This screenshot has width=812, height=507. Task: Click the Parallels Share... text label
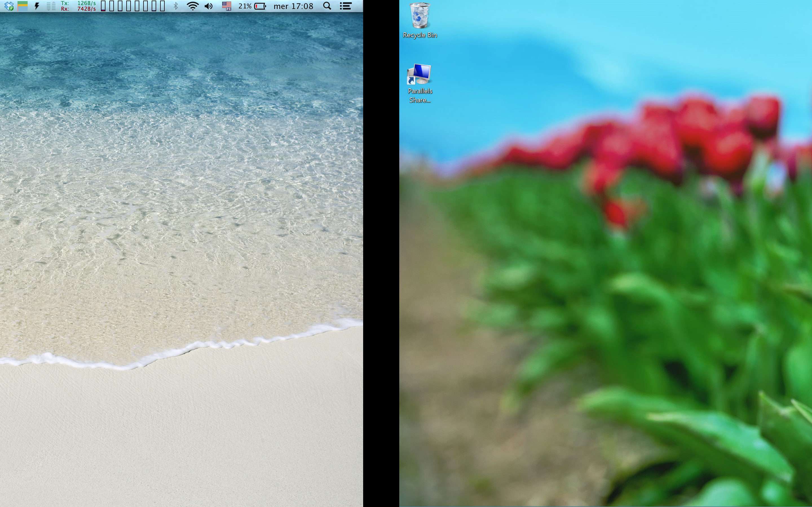[420, 95]
